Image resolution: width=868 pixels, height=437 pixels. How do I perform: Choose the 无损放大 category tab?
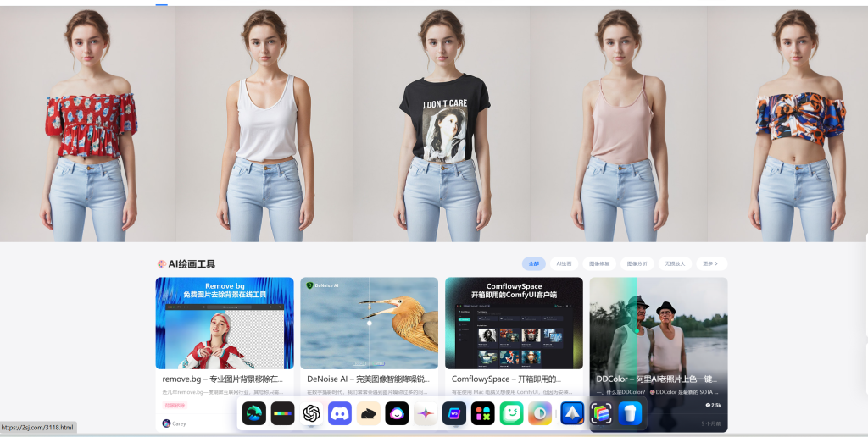click(675, 263)
